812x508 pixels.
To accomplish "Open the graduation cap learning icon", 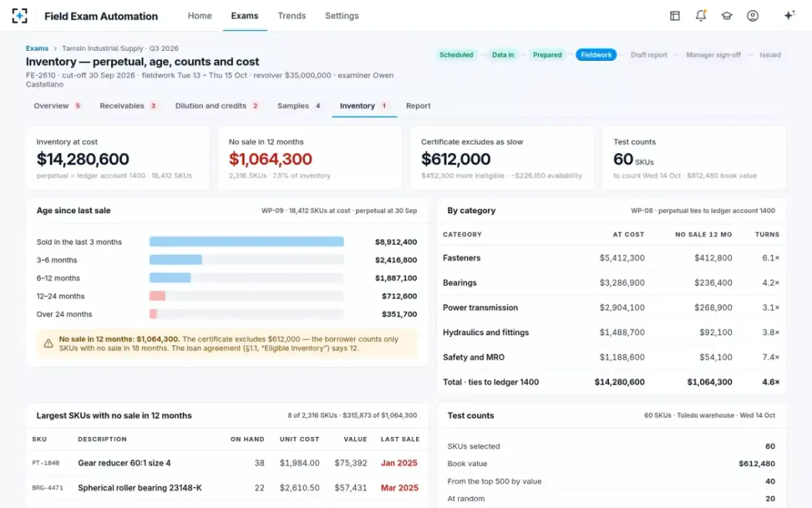I will point(727,16).
